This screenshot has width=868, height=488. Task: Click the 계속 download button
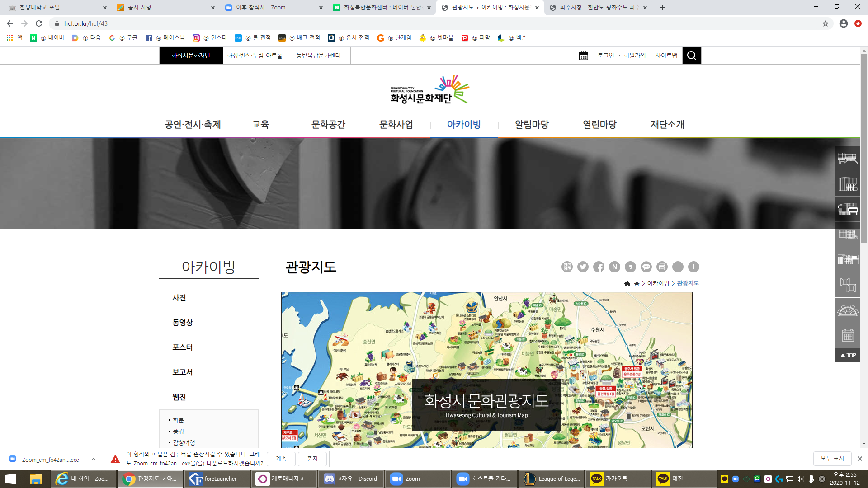point(281,459)
